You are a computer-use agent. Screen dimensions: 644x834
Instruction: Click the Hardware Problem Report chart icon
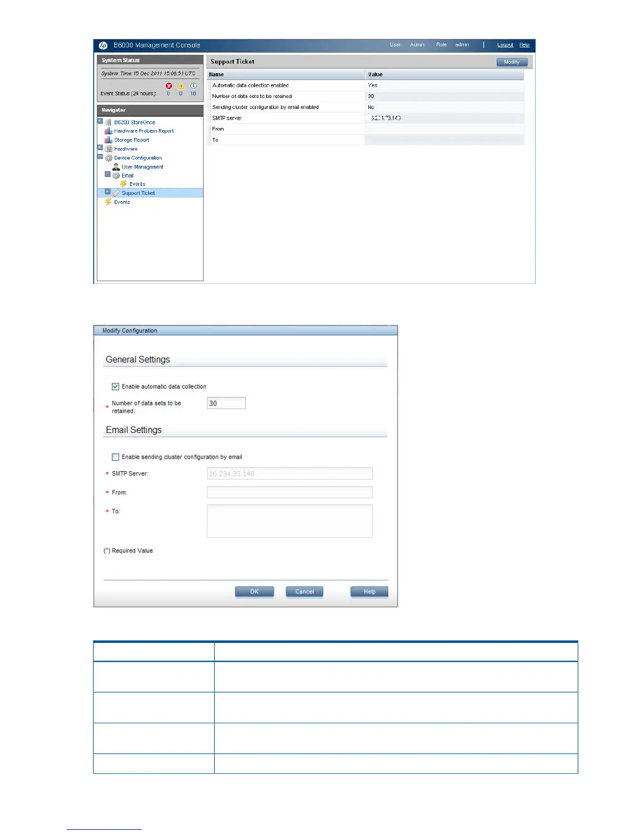click(x=108, y=131)
